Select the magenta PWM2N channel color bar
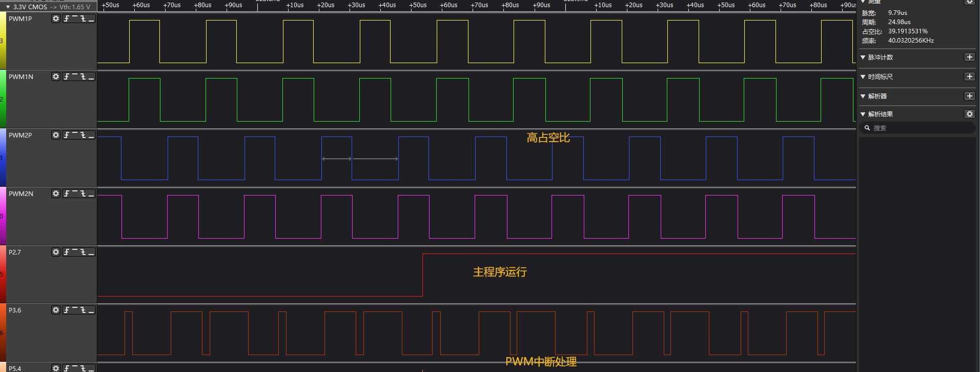 3,216
